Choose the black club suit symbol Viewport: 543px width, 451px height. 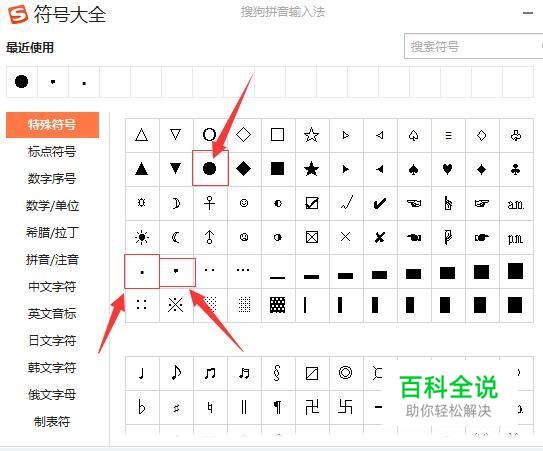point(516,169)
